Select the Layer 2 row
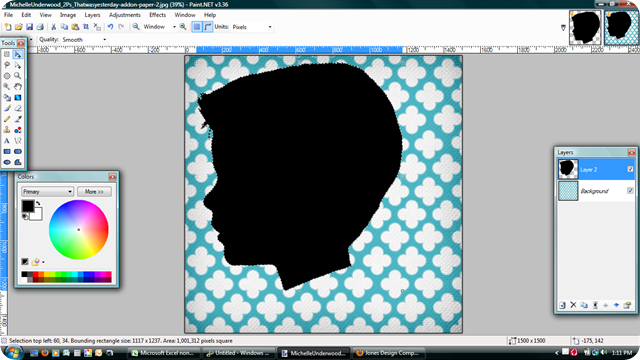This screenshot has width=640, height=360. [x=596, y=169]
